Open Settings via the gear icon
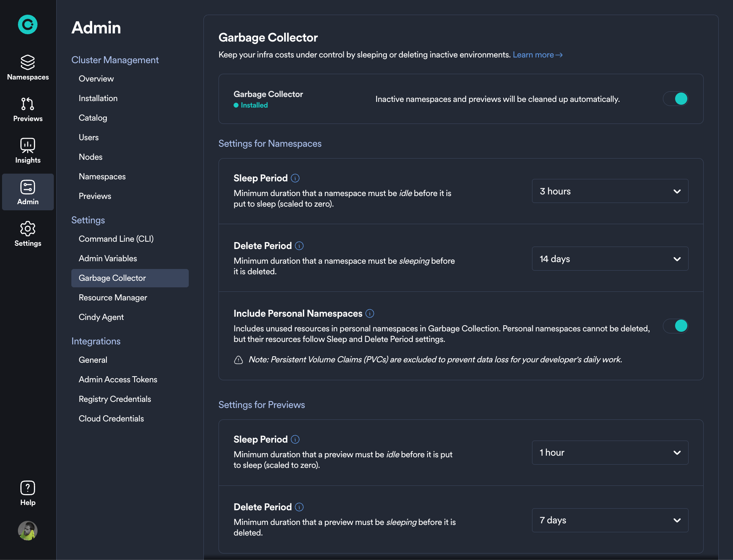The image size is (733, 560). (27, 234)
